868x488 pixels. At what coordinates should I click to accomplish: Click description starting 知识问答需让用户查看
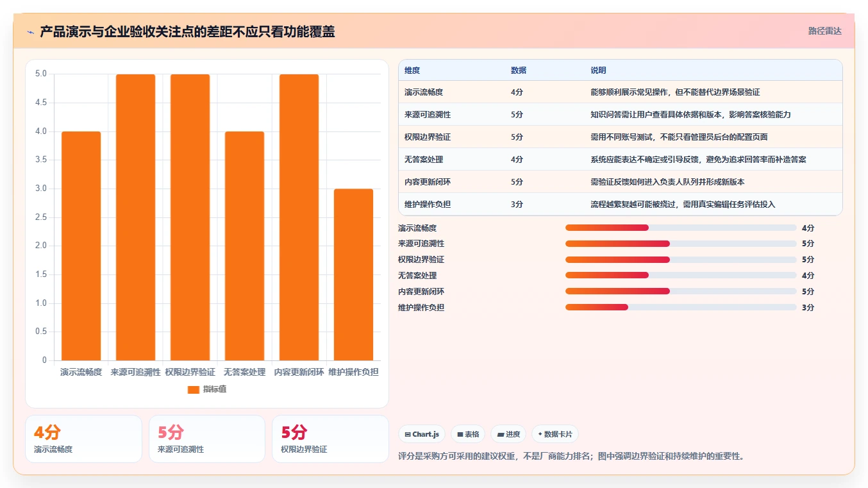(690, 115)
